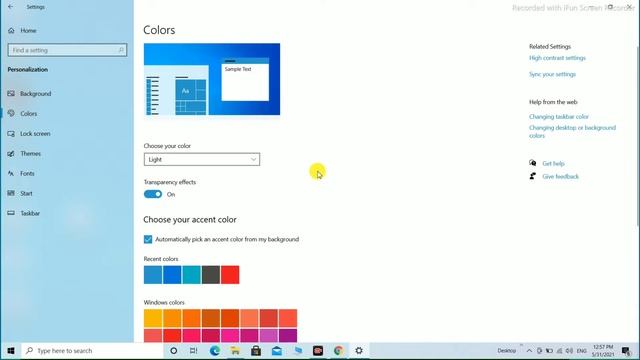Image resolution: width=640 pixels, height=360 pixels.
Task: Go back using the Settings back arrow
Action: pyautogui.click(x=11, y=7)
